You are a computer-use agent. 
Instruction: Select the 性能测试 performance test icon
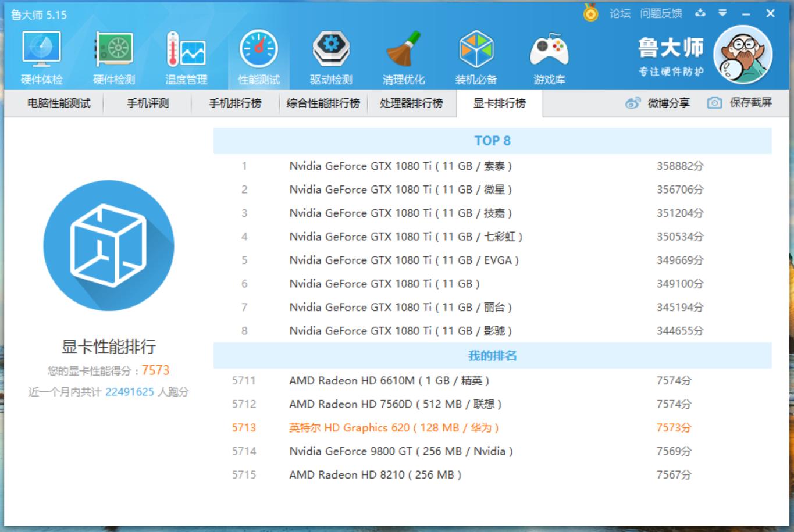coord(258,56)
